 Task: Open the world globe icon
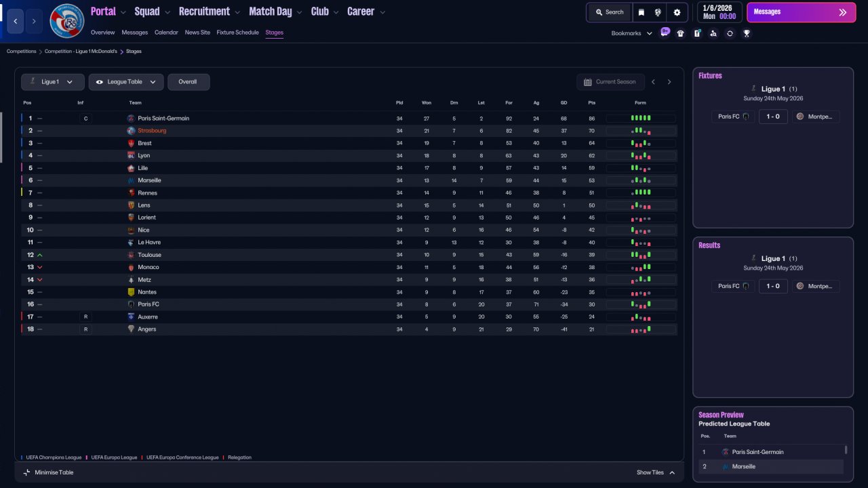pyautogui.click(x=658, y=12)
